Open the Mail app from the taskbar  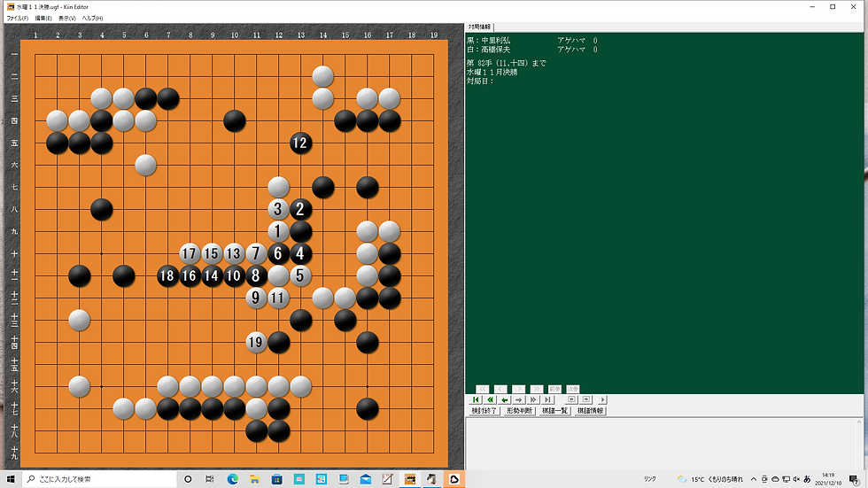(x=365, y=479)
